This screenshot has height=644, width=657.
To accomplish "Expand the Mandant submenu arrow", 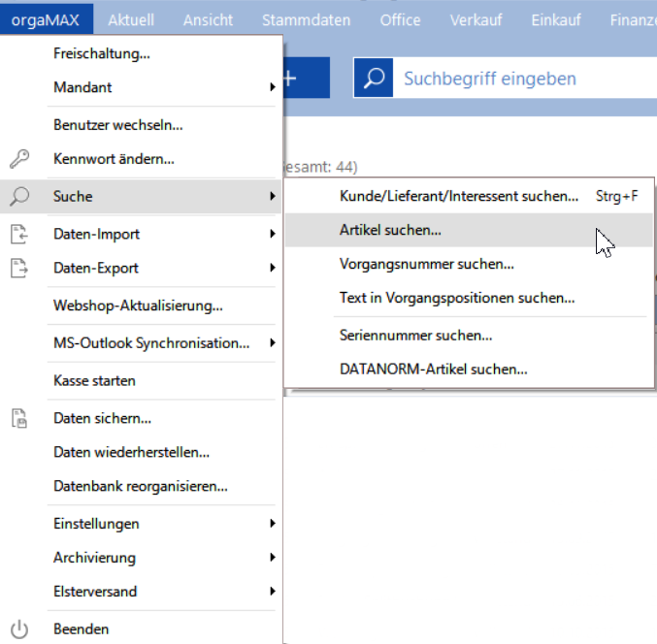I will pyautogui.click(x=273, y=87).
